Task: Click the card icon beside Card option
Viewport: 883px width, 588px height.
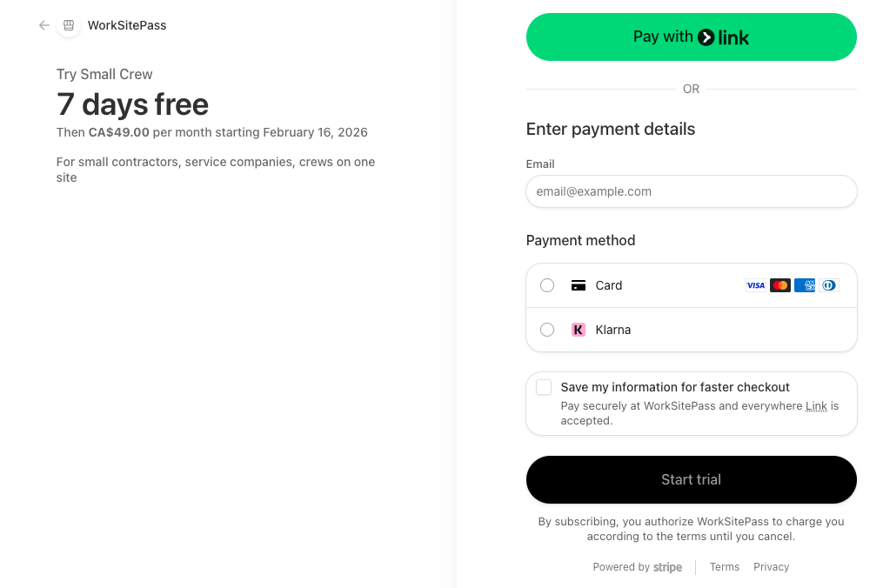Action: click(x=578, y=284)
